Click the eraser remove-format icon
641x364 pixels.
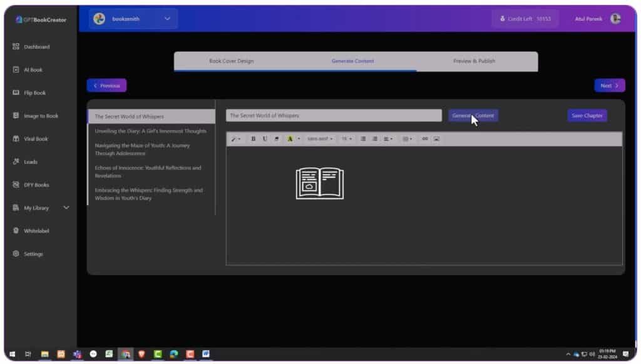277,139
